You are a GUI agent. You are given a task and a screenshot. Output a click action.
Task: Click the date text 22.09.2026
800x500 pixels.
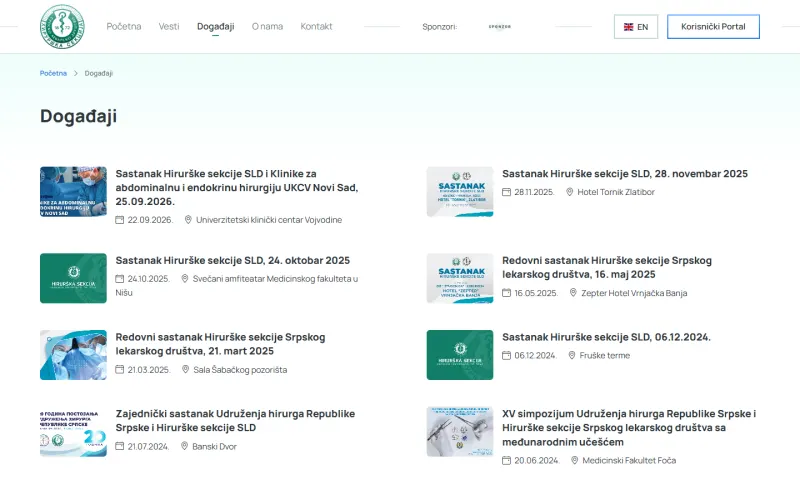(x=151, y=220)
